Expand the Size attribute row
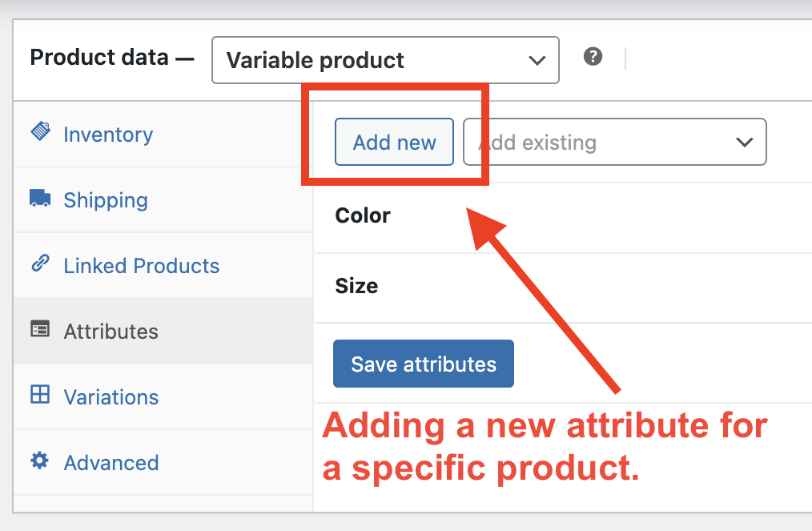812x531 pixels. [x=563, y=288]
